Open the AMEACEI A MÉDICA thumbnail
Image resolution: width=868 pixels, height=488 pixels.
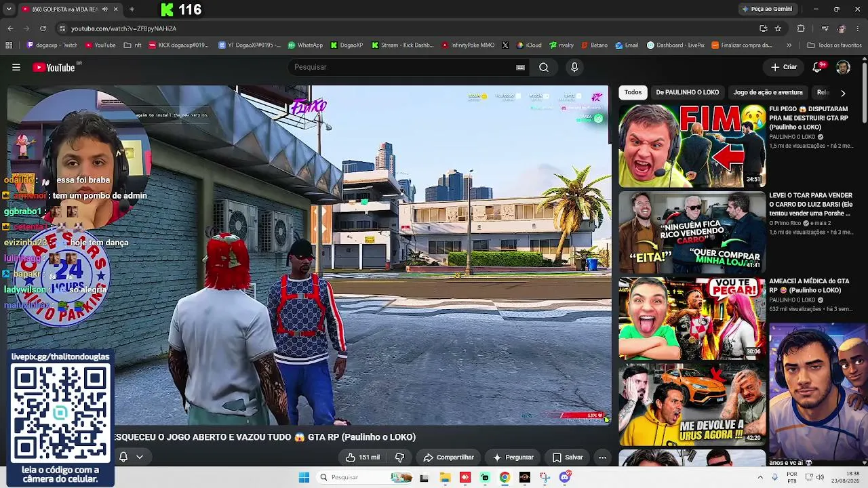pos(692,318)
